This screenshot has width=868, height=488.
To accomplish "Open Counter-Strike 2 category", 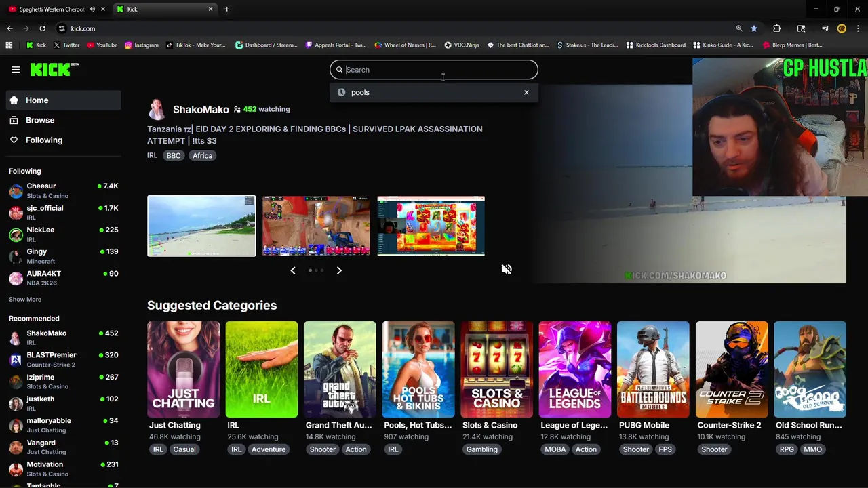I will click(x=732, y=369).
